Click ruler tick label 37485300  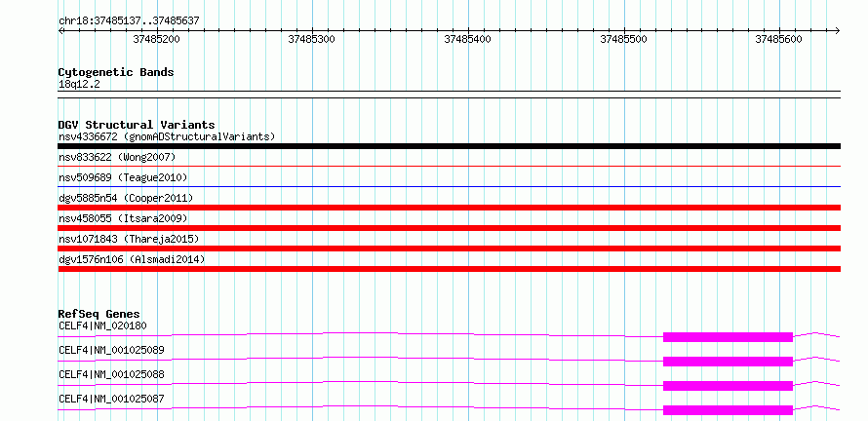click(x=312, y=39)
